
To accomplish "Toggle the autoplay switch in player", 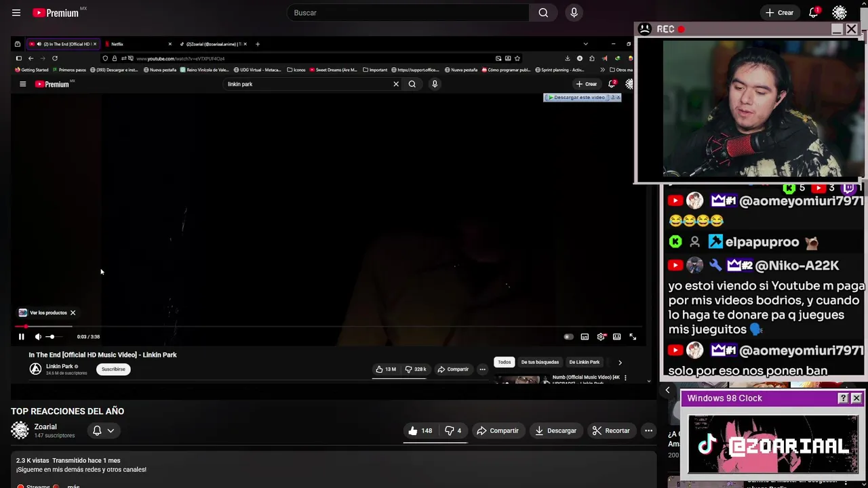I will [x=568, y=337].
